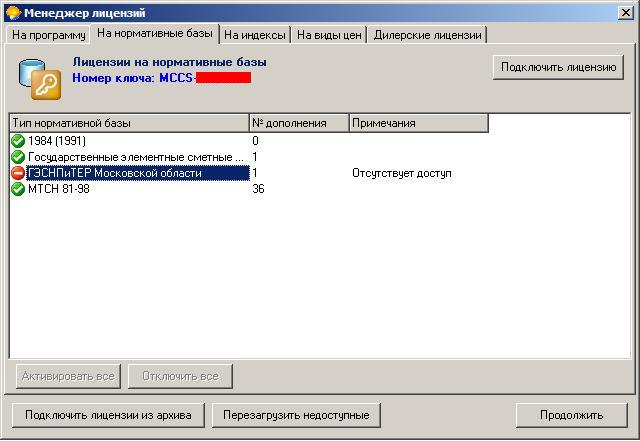Go to the Дилерские лицензии tab
The width and height of the screenshot is (640, 441).
pos(427,35)
